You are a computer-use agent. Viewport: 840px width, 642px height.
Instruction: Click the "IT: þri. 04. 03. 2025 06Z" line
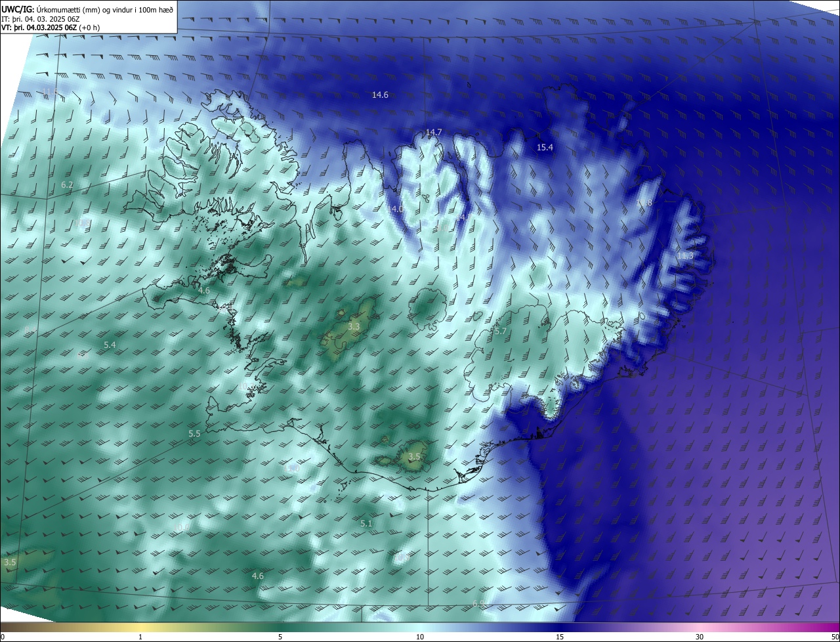(x=41, y=19)
